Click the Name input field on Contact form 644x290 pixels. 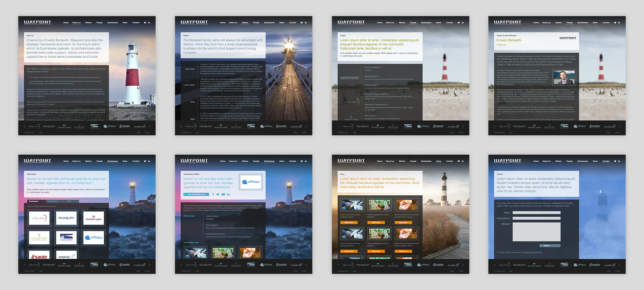pyautogui.click(x=536, y=213)
